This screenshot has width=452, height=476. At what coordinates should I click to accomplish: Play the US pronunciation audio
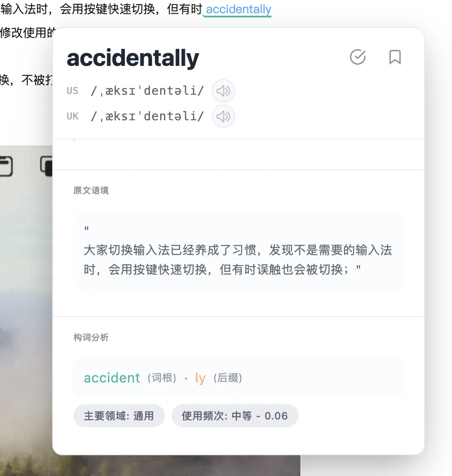click(223, 91)
